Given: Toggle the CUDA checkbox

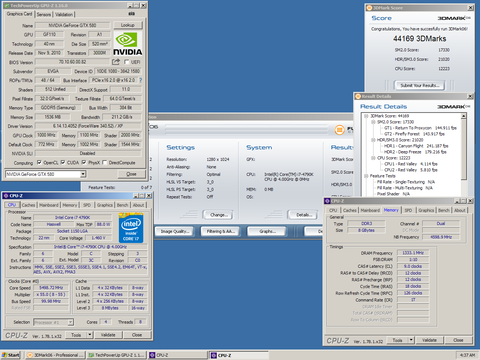Looking at the screenshot, I should coord(63,162).
